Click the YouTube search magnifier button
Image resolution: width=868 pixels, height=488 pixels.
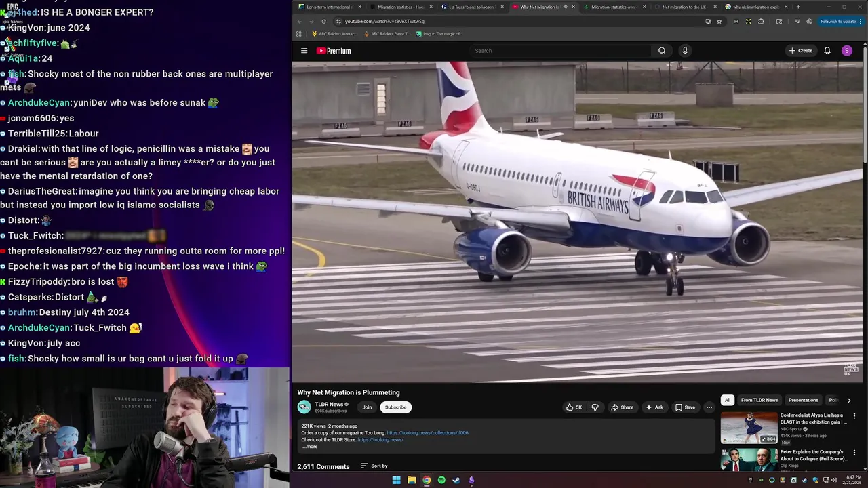(x=662, y=51)
